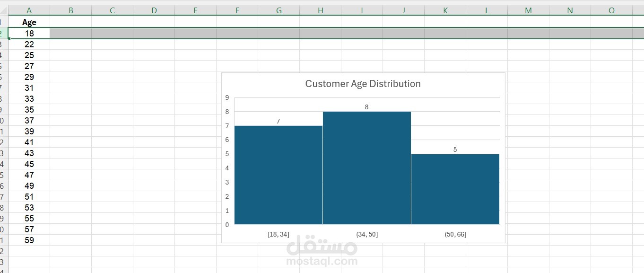Click the Customer Age Distribution chart title
This screenshot has height=273, width=644.
pyautogui.click(x=363, y=84)
